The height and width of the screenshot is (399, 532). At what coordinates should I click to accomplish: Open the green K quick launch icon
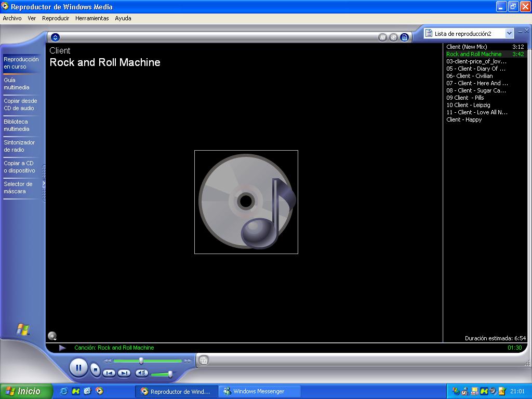point(76,391)
